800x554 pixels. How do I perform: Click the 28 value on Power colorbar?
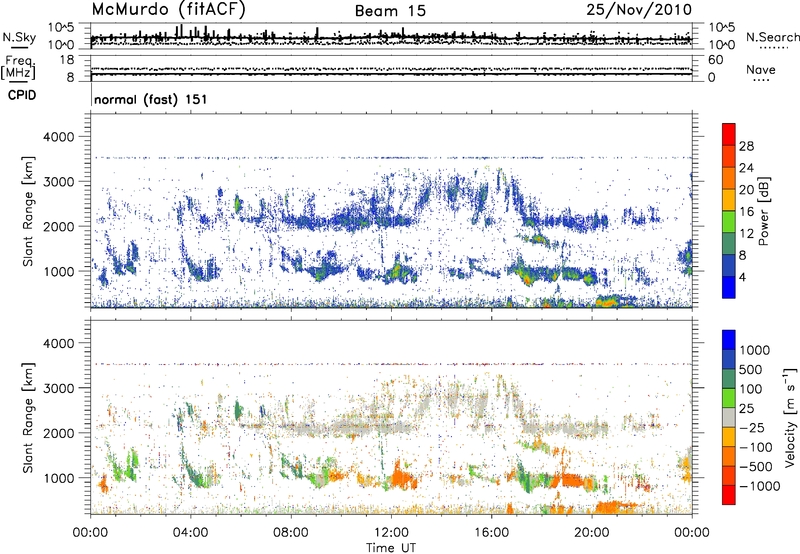(746, 146)
